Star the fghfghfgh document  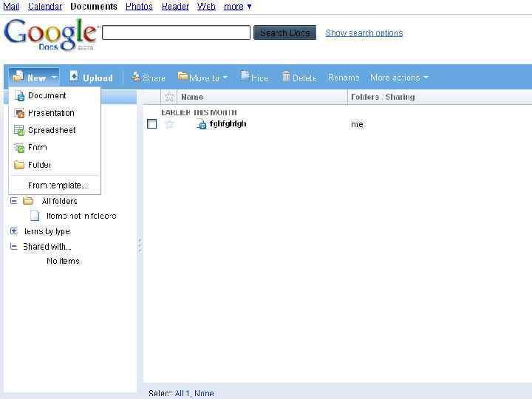169,124
